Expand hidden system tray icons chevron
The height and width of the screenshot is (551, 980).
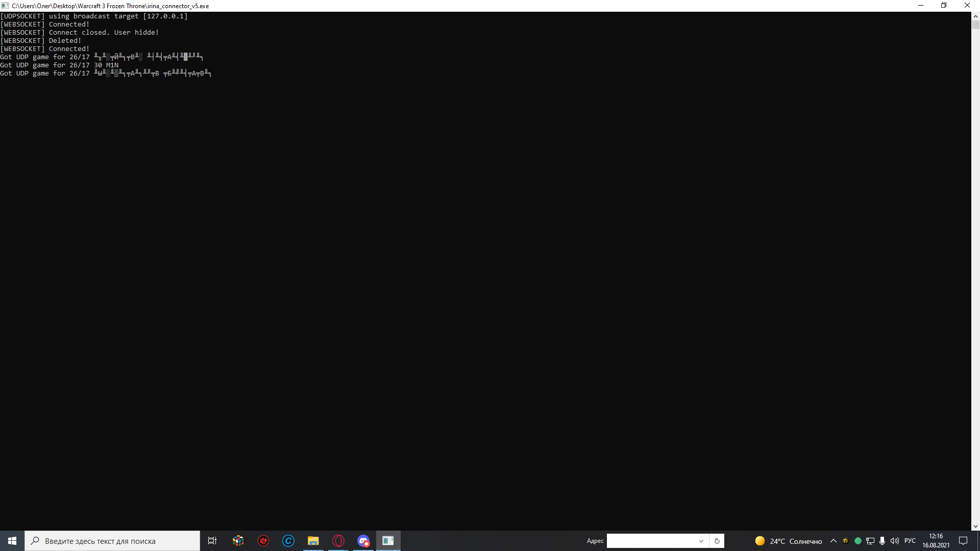[834, 541]
